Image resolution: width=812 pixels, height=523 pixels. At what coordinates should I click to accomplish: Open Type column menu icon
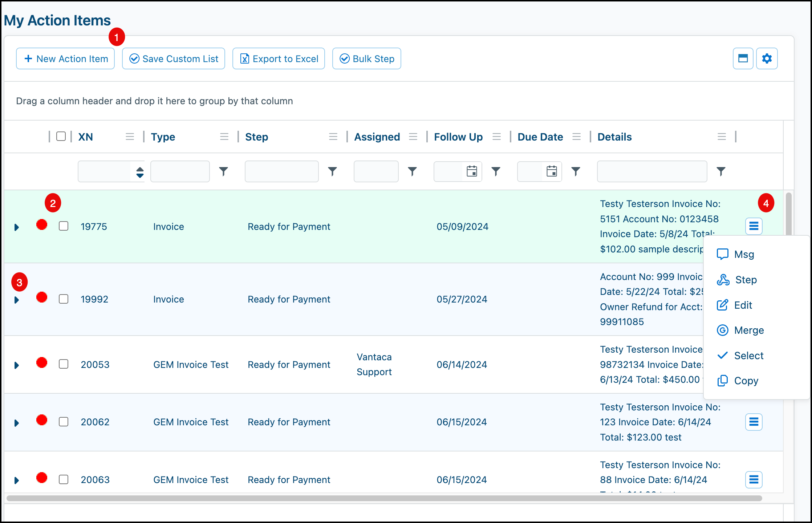tap(224, 137)
